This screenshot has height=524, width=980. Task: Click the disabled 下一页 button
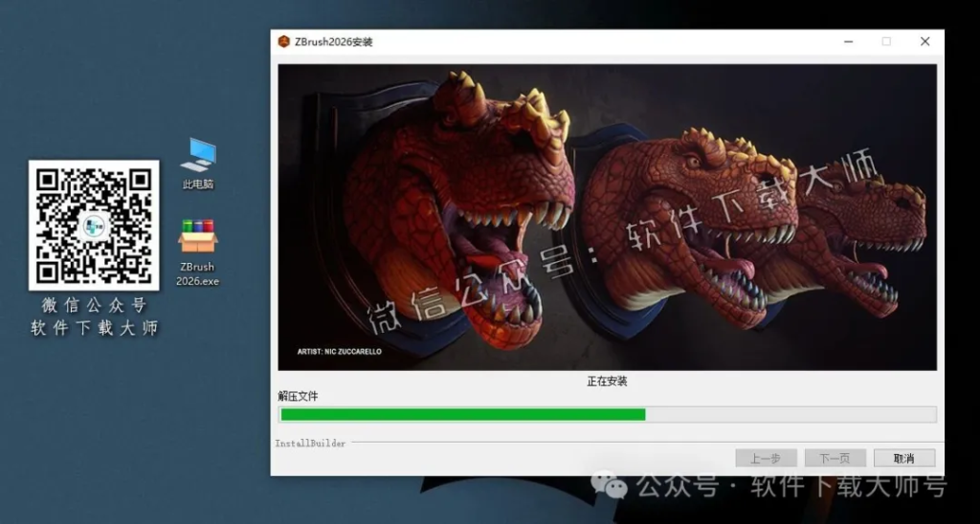click(x=835, y=458)
